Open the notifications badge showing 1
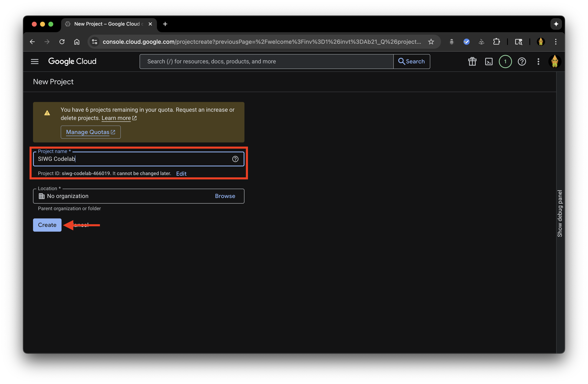The width and height of the screenshot is (588, 384). pyautogui.click(x=505, y=62)
